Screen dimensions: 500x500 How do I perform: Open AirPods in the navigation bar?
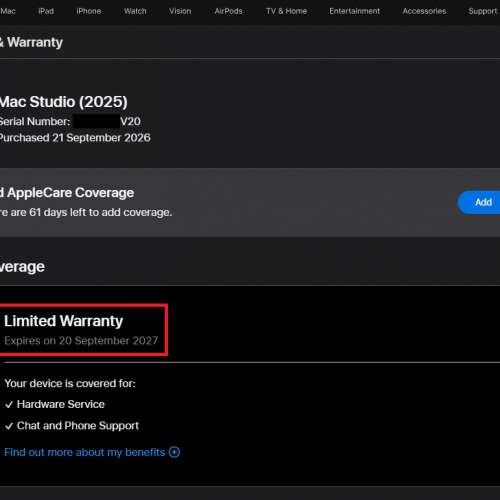(x=228, y=11)
